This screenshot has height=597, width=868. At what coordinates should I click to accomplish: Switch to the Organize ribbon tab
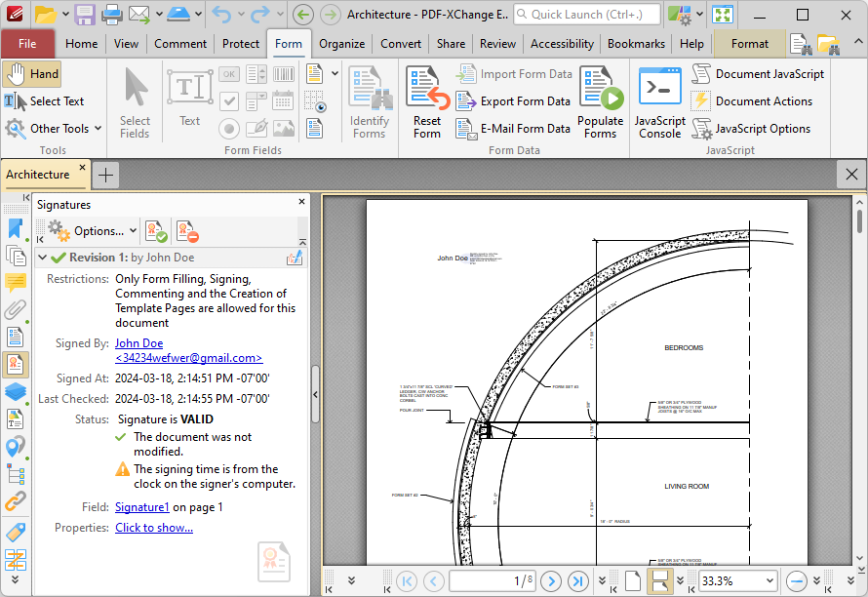(x=341, y=44)
